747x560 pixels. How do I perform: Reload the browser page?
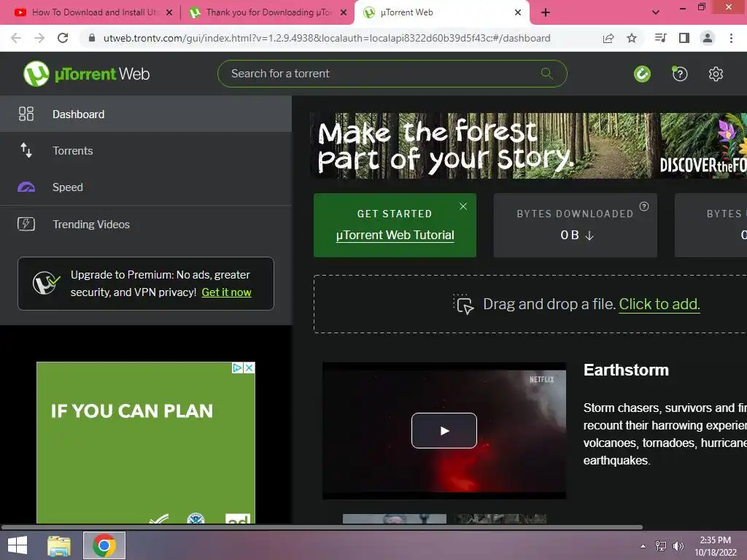tap(63, 38)
